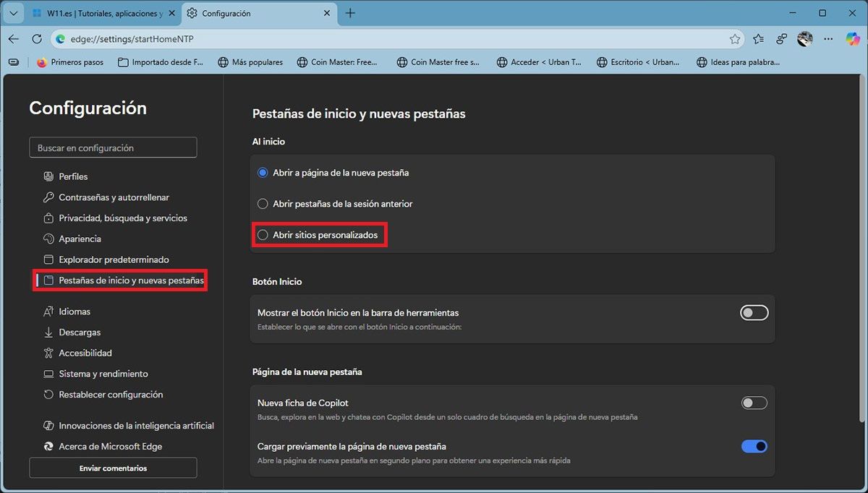Screen dimensions: 868x493
Task: Click the Copilot icon in the toolbar
Action: coord(854,39)
